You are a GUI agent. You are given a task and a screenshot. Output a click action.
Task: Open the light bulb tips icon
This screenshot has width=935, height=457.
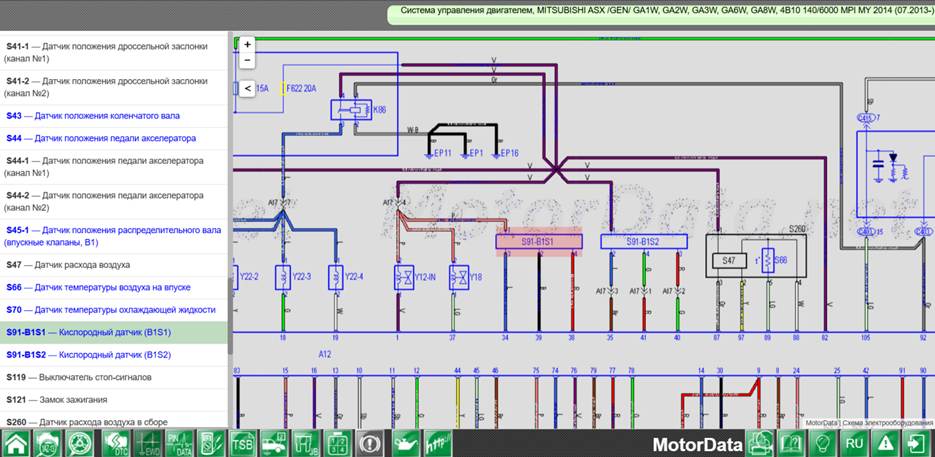tap(823, 443)
